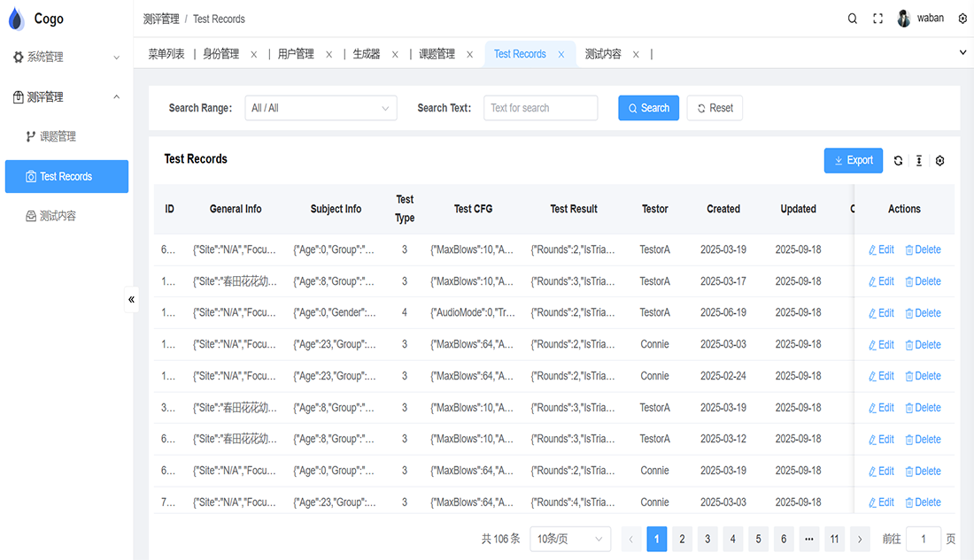Open the 10条/页 page size dropdown
974x560 pixels.
click(x=570, y=539)
